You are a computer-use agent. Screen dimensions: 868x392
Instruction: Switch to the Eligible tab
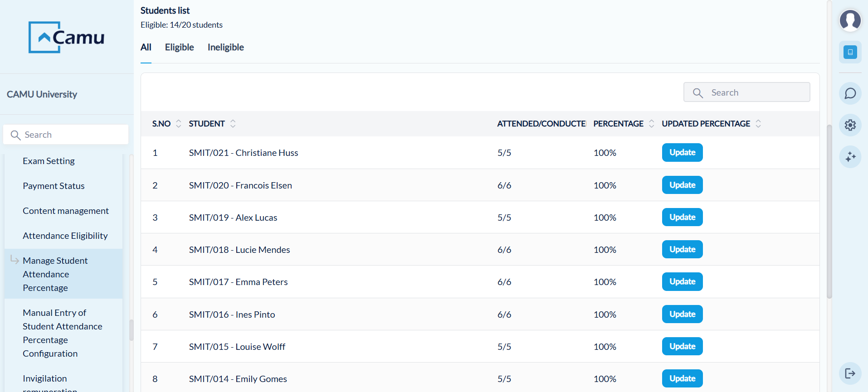tap(179, 47)
